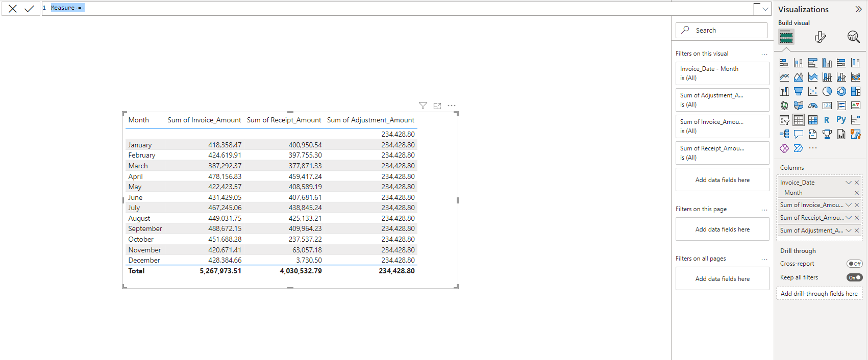The height and width of the screenshot is (360, 868).
Task: Click Add drill-through fields here well
Action: coord(819,294)
